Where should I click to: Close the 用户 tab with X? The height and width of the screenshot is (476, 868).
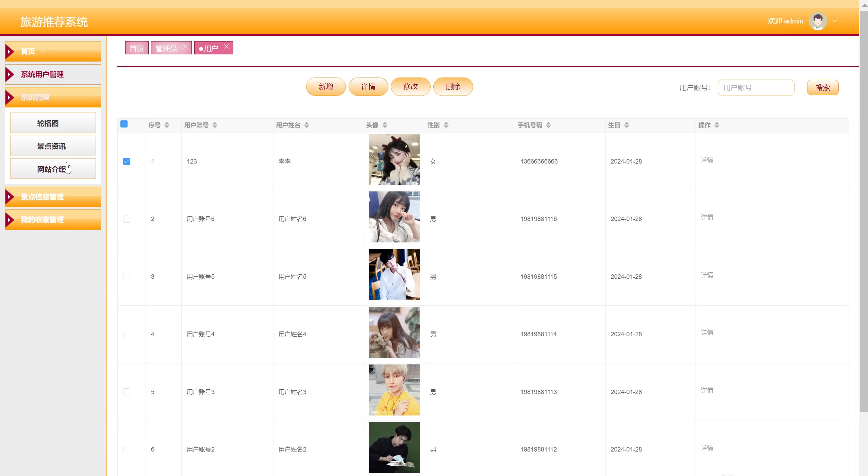[x=227, y=47]
